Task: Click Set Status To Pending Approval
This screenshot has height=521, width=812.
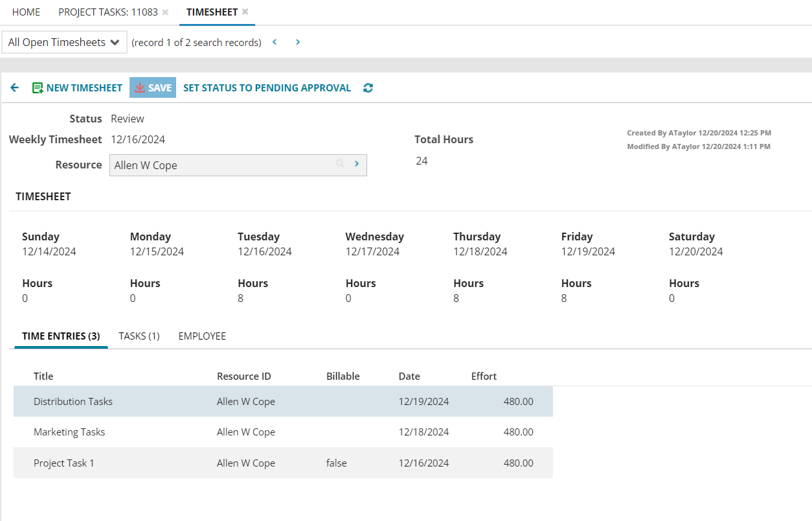Action: [x=267, y=87]
